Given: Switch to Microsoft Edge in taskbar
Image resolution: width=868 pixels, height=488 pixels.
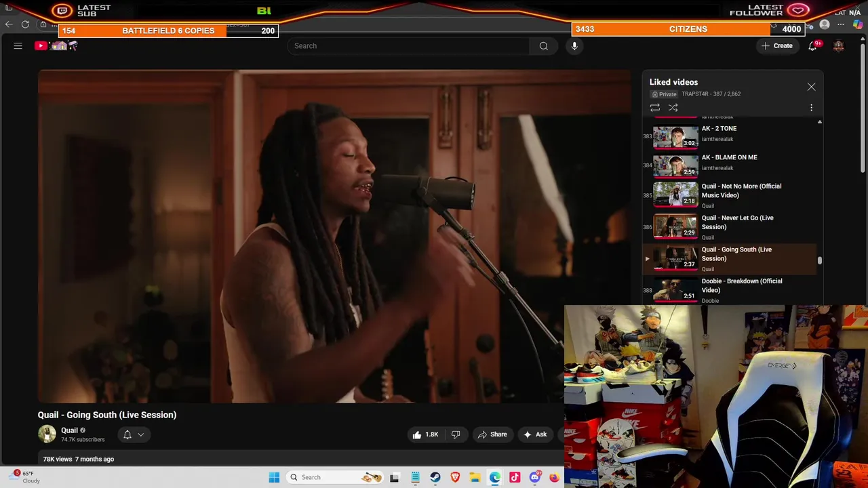Looking at the screenshot, I should tap(495, 477).
